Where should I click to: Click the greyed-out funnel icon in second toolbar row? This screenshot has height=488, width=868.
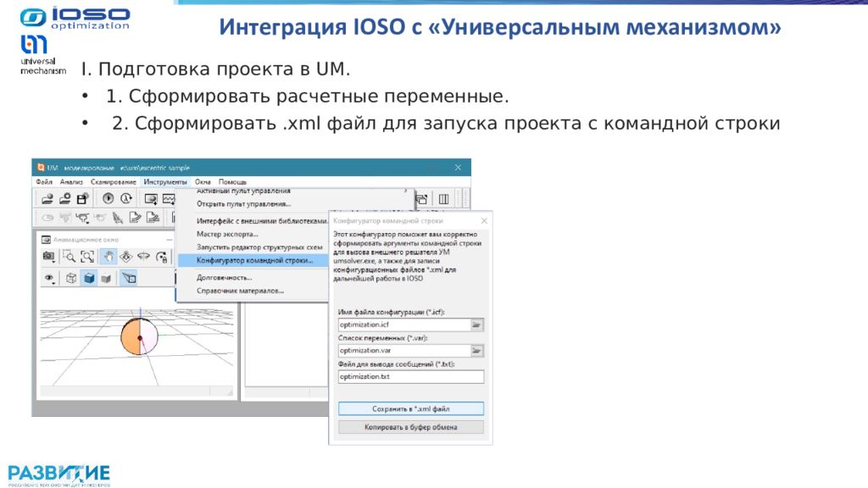pos(65,218)
